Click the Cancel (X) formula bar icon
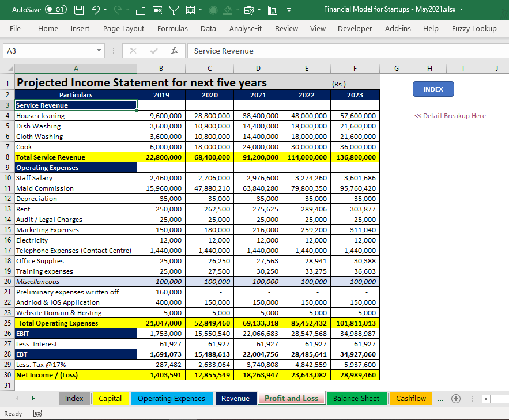This screenshot has width=509, height=420. (133, 51)
